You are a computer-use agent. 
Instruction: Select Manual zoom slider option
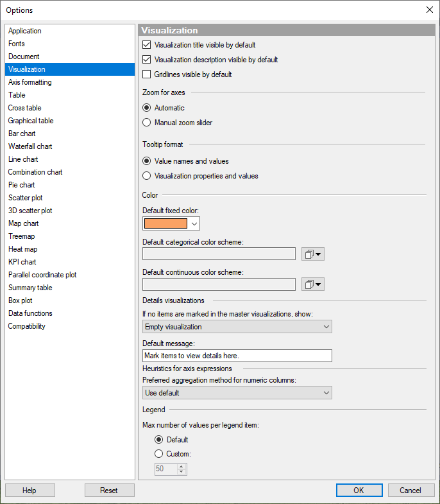click(x=147, y=123)
